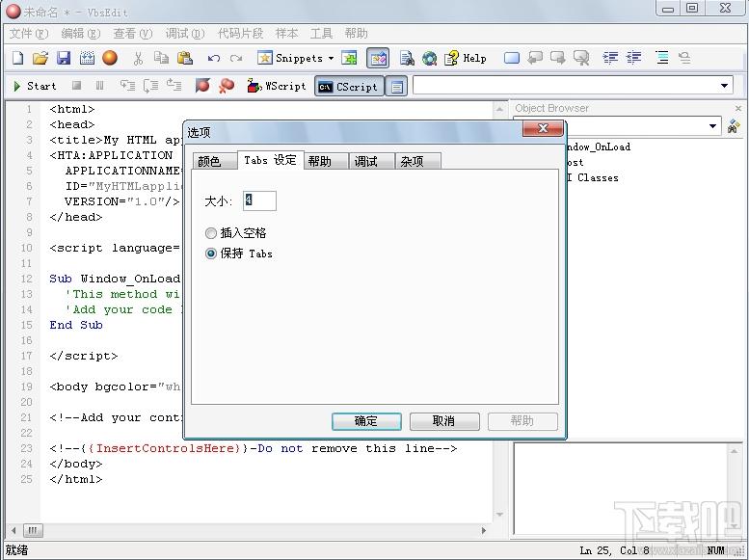749x560 pixels.
Task: Expand the Snippets dropdown arrow
Action: 331,58
